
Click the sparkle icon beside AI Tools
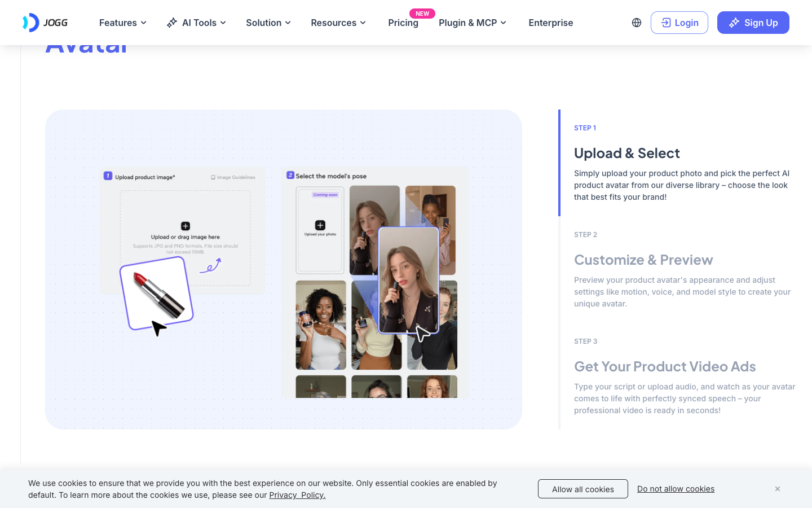point(172,23)
